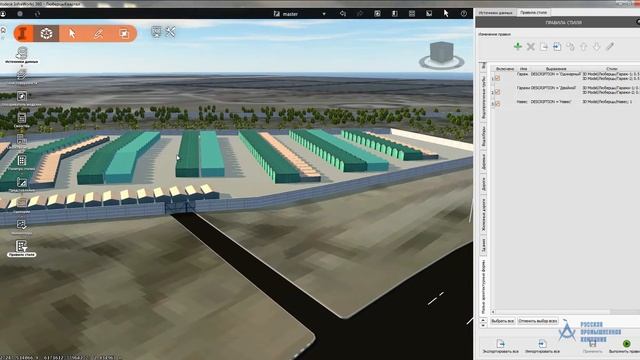
Task: Open the 'master' proposal dropdown
Action: 300,14
